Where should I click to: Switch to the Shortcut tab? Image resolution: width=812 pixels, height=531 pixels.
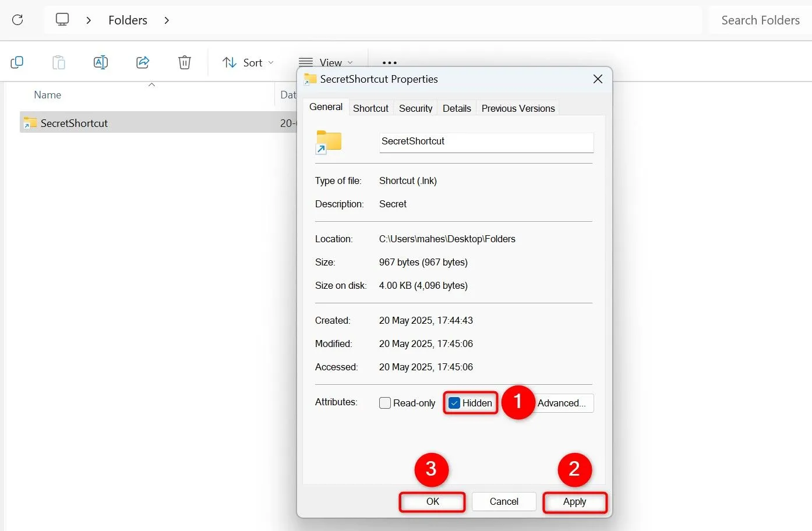pos(370,108)
